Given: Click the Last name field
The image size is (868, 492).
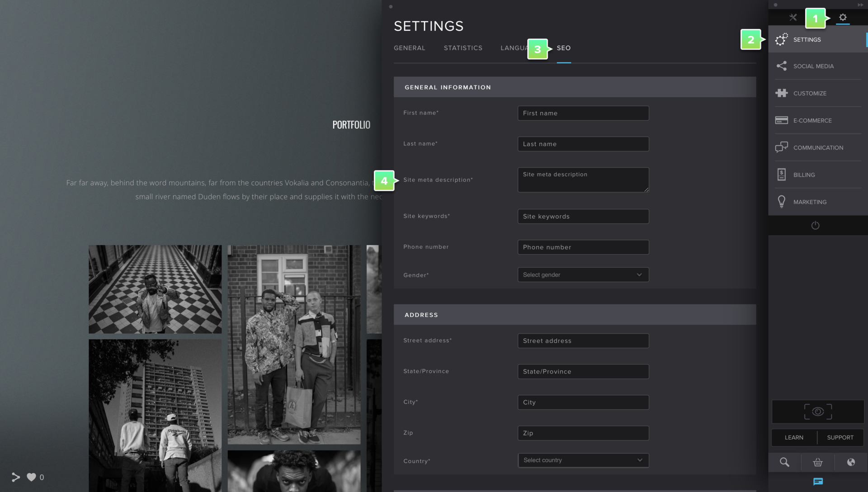Looking at the screenshot, I should pyautogui.click(x=583, y=144).
